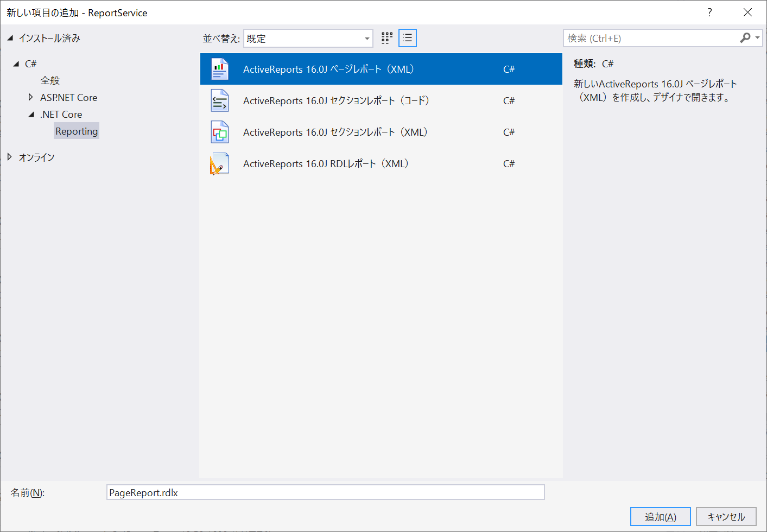
Task: Select ActiveReports 16.0J セクションレポート (コード) template
Action: pos(381,100)
